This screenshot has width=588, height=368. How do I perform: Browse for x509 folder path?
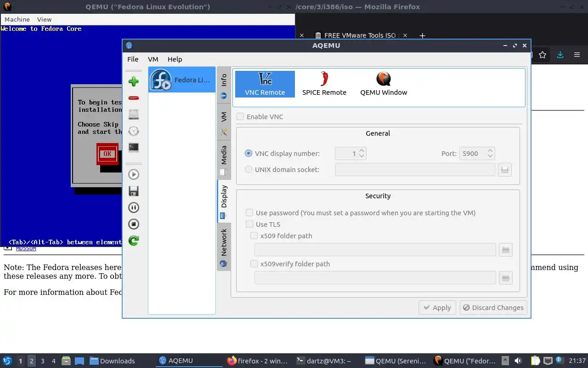click(x=506, y=250)
